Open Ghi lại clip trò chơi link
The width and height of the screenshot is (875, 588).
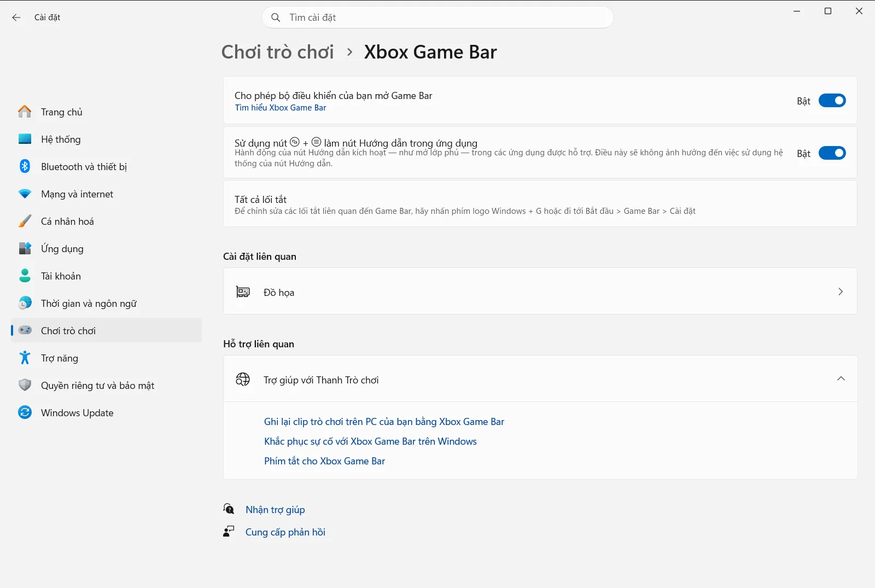(x=384, y=422)
